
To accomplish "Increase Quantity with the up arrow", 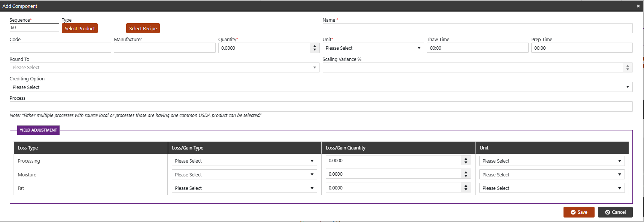I will pos(315,46).
